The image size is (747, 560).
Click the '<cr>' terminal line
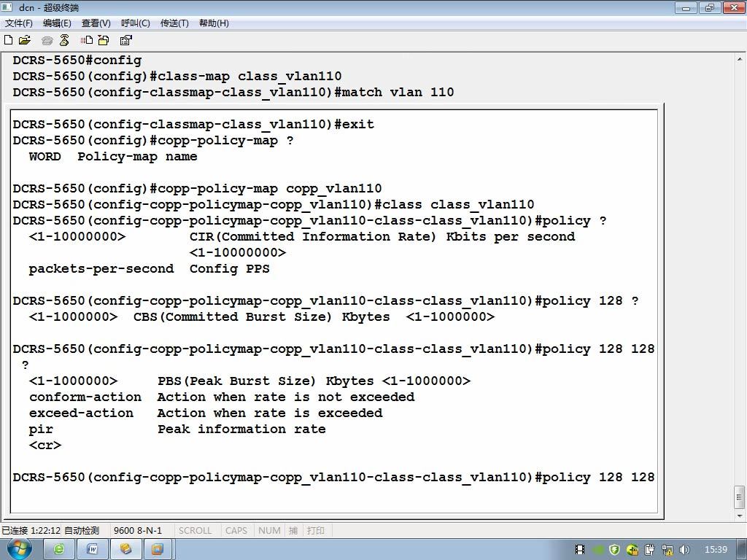click(x=45, y=446)
